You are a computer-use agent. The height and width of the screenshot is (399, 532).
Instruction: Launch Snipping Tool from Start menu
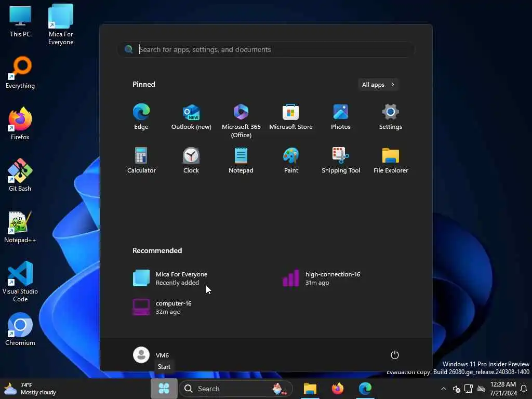[341, 161]
